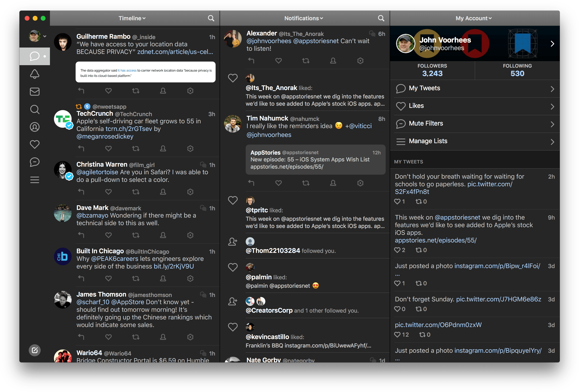The image size is (579, 392).
Task: Retweet Dave Mark's tweet
Action: point(136,235)
